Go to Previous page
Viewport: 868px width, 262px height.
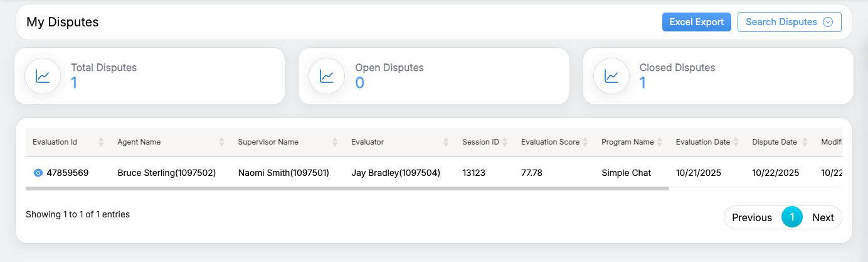(752, 217)
